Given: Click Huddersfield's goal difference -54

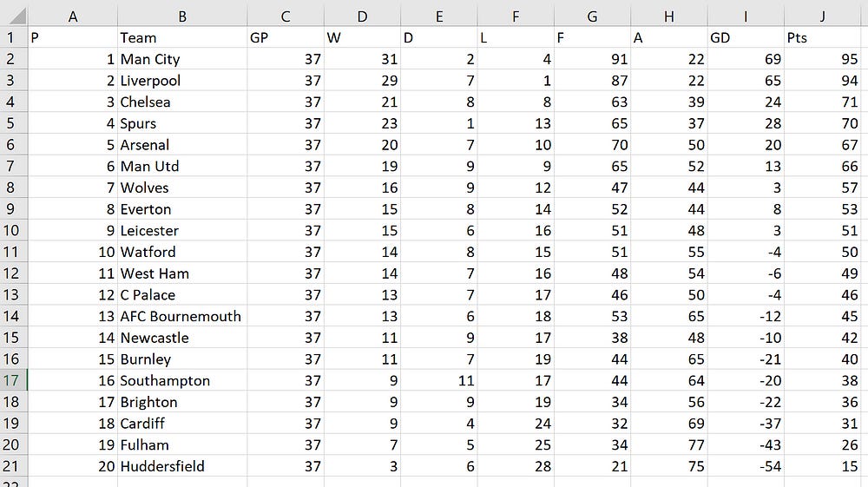Looking at the screenshot, I should click(x=746, y=466).
